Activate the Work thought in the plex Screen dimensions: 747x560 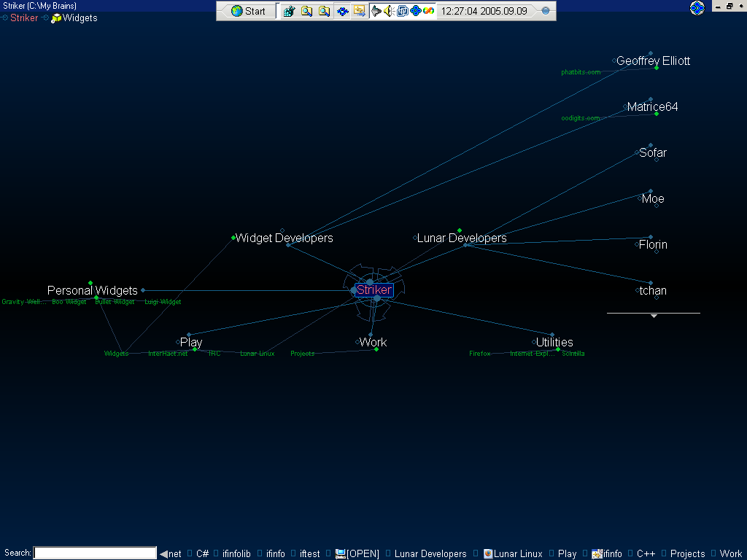[x=373, y=343]
